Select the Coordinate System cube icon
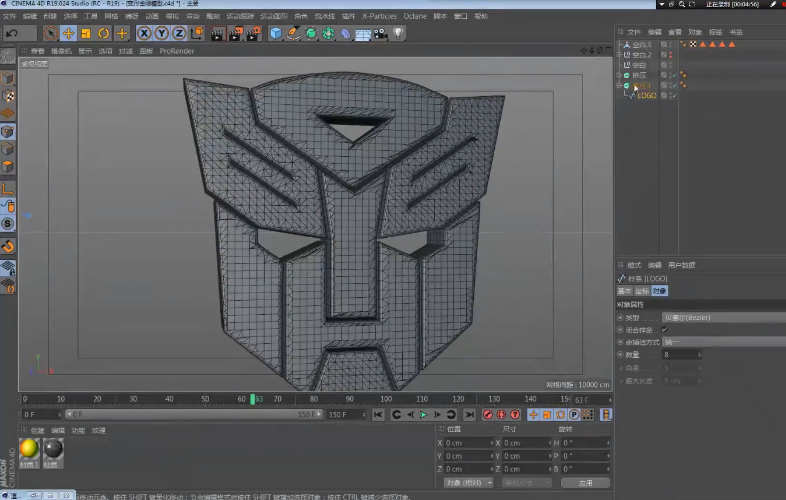 (x=196, y=34)
